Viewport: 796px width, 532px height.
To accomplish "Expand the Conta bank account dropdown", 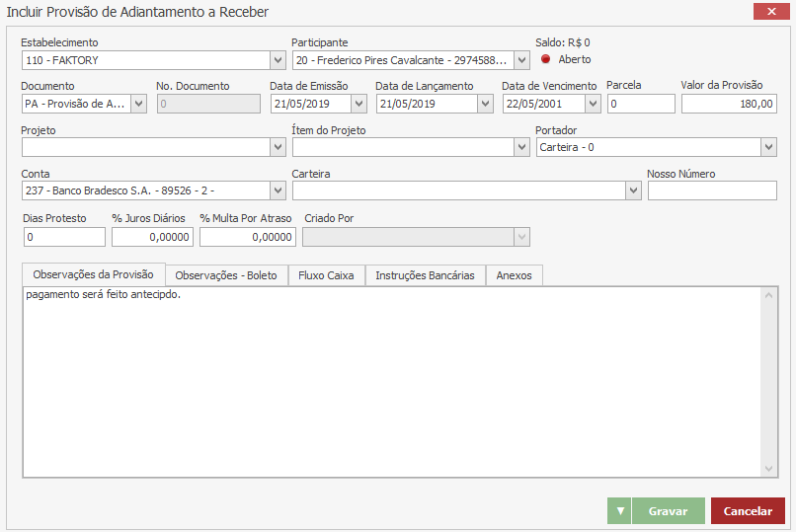I will (277, 190).
